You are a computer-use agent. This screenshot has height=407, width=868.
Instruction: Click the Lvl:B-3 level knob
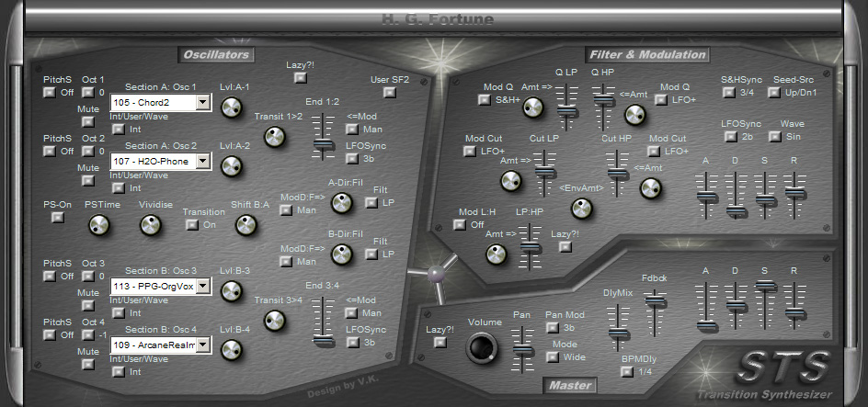pyautogui.click(x=232, y=291)
